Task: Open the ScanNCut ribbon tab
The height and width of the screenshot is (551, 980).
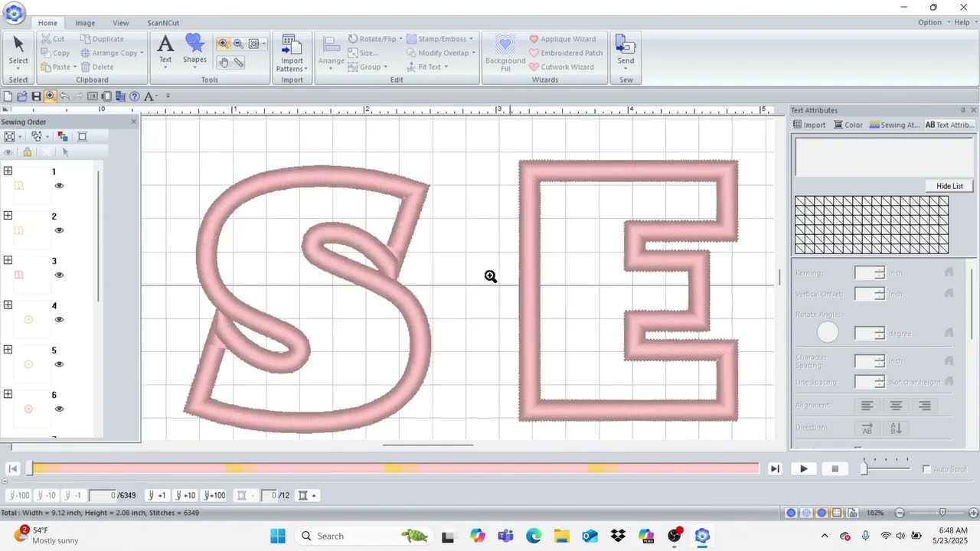Action: [x=163, y=23]
